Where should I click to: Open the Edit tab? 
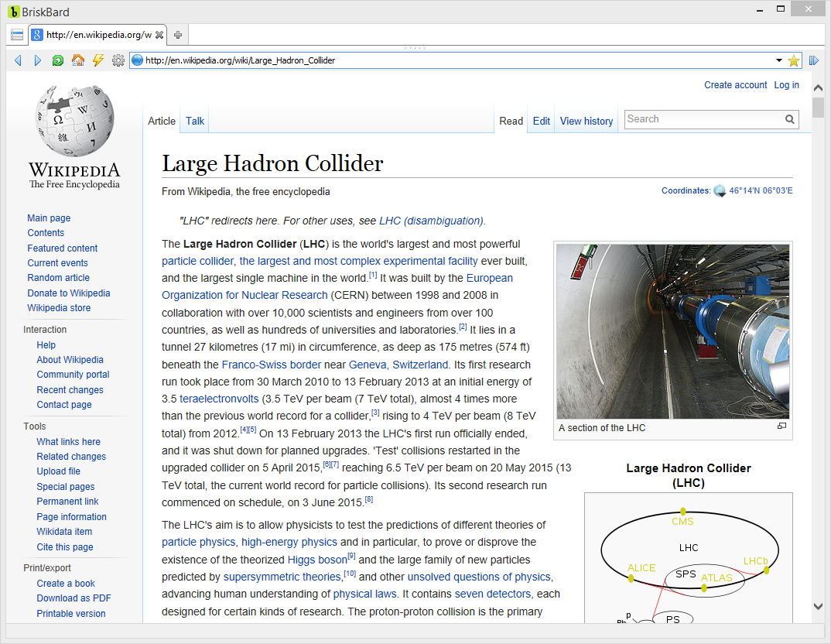(x=541, y=121)
